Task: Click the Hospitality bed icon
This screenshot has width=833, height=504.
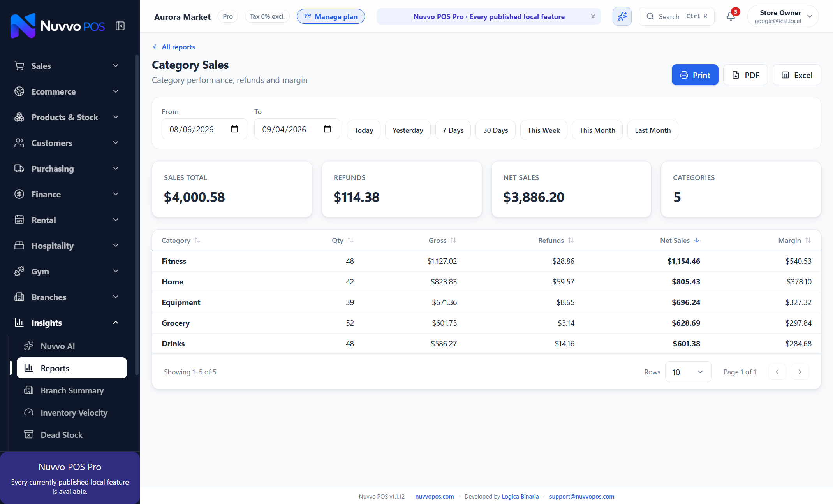Action: pos(19,246)
